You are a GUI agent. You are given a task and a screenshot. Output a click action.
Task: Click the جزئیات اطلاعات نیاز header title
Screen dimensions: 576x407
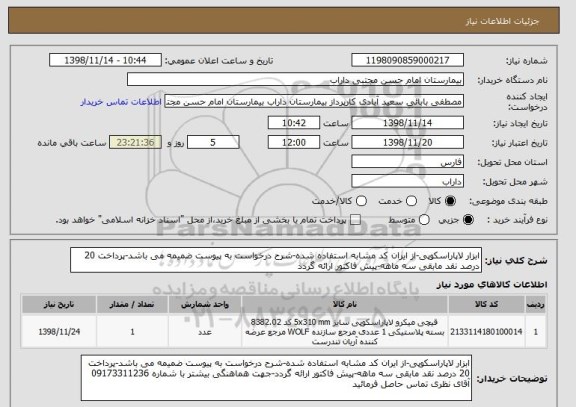[502, 21]
